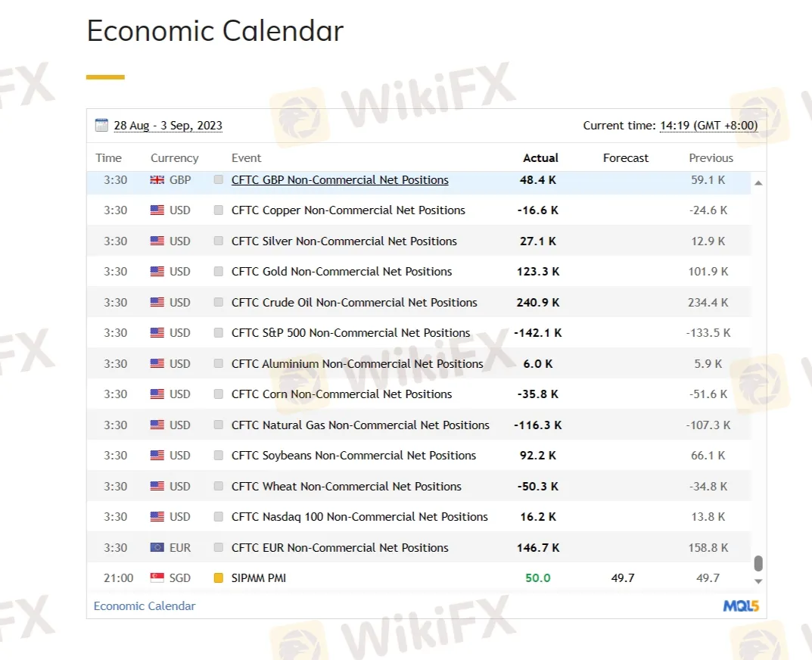The height and width of the screenshot is (660, 812).
Task: Select CFTC Nasdaq 100 Non-Commercial Net Positions
Action: (x=359, y=517)
